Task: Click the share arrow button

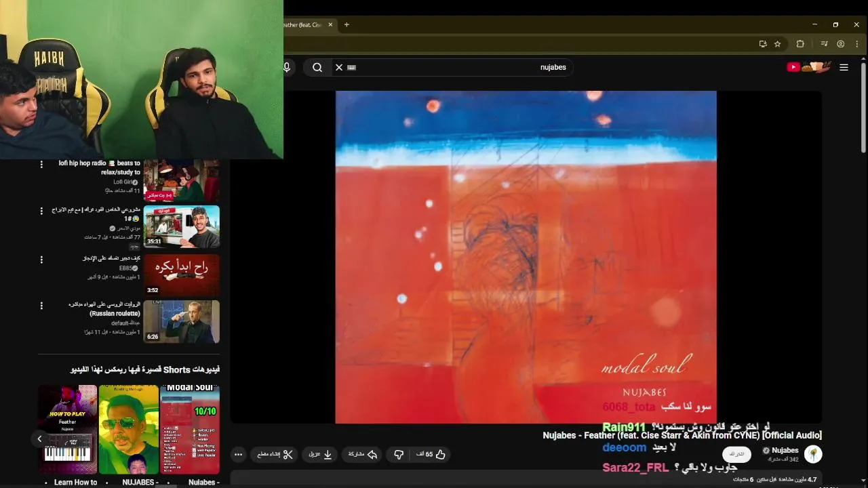Action: tap(363, 454)
